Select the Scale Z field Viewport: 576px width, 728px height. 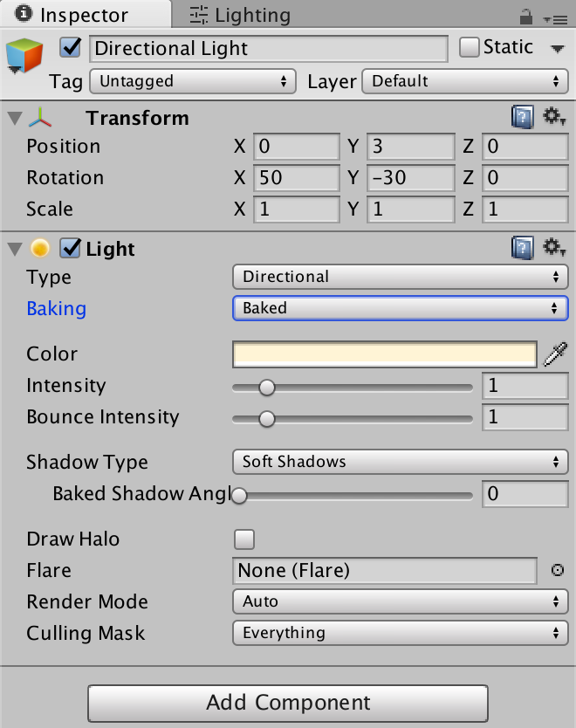click(525, 209)
